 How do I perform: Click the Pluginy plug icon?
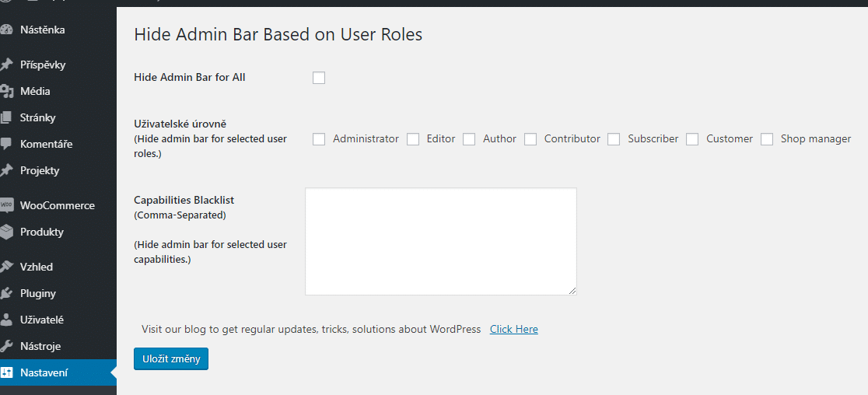point(6,294)
